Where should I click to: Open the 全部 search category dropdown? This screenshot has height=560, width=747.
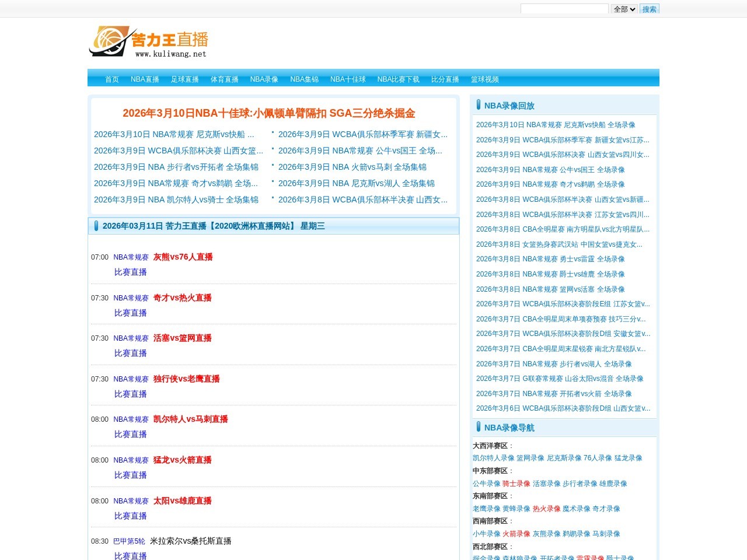click(x=624, y=9)
